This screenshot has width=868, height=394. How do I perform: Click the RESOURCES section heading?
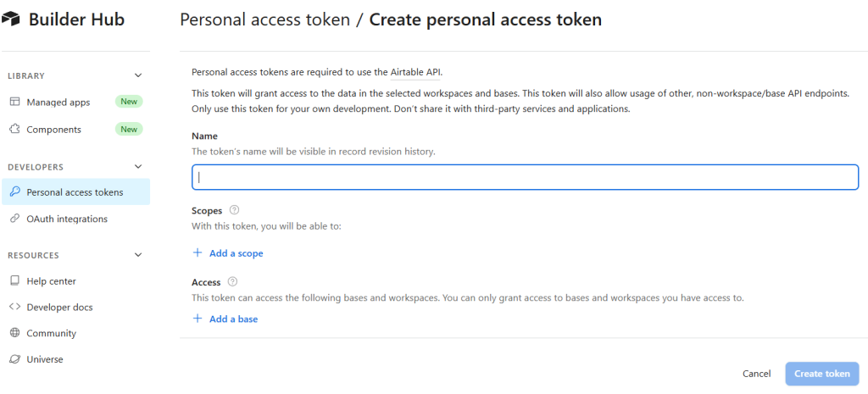[33, 256]
